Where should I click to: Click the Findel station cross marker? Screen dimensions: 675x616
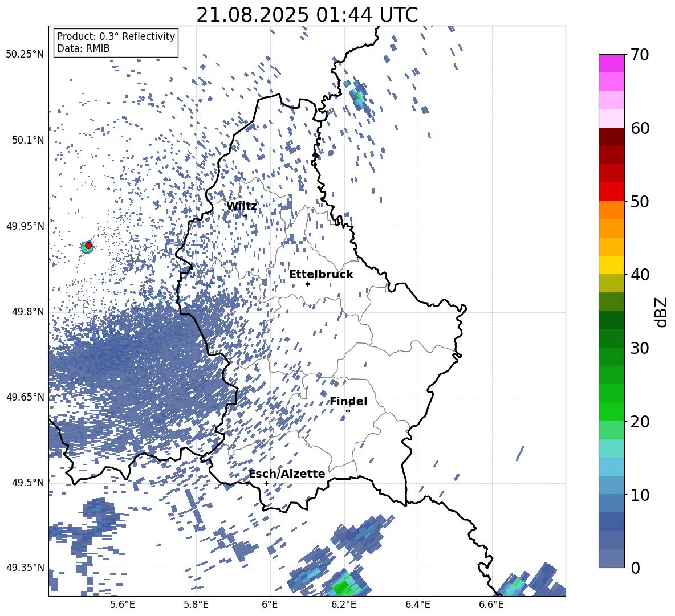pos(348,411)
